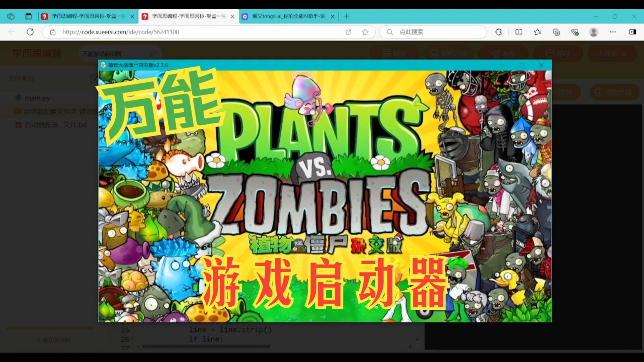Image resolution: width=644 pixels, height=362 pixels.
Task: Toggle favorites star in the address bar
Action: click(365, 32)
